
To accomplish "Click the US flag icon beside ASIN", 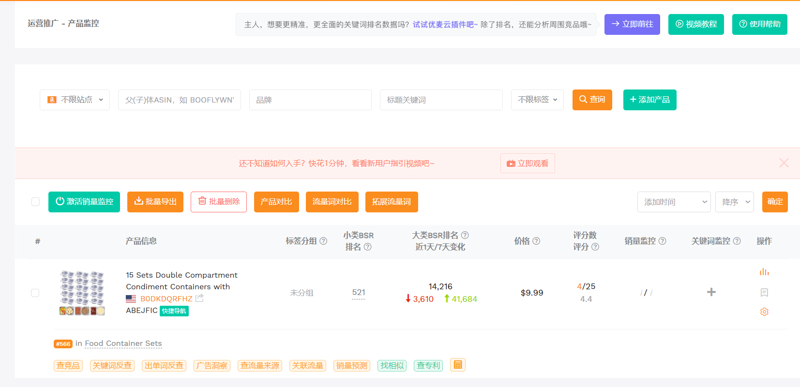I will click(131, 299).
